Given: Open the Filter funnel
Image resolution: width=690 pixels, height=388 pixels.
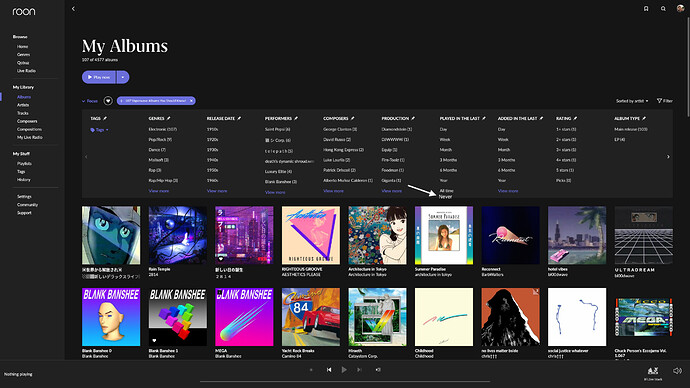Looking at the screenshot, I should (664, 101).
